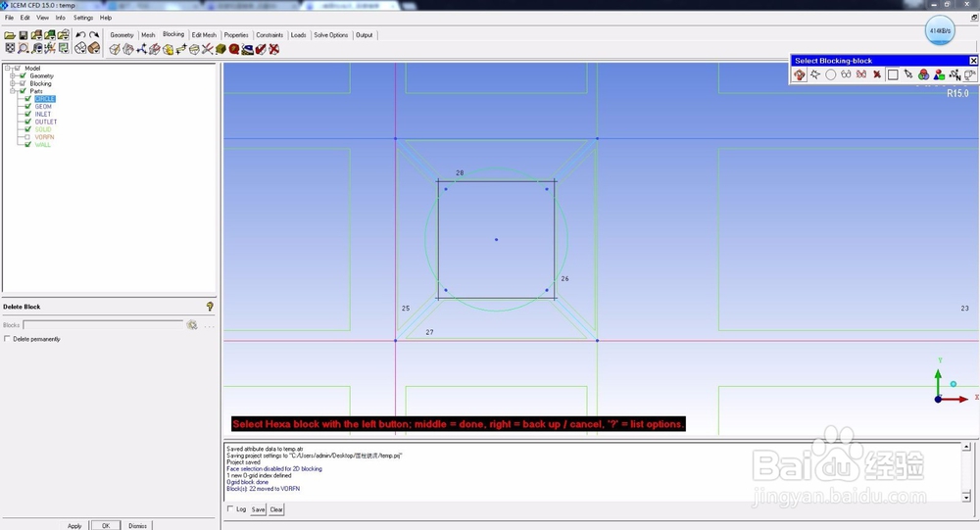The width and height of the screenshot is (980, 530).
Task: Switch to the Mesh tab
Action: pyautogui.click(x=148, y=35)
